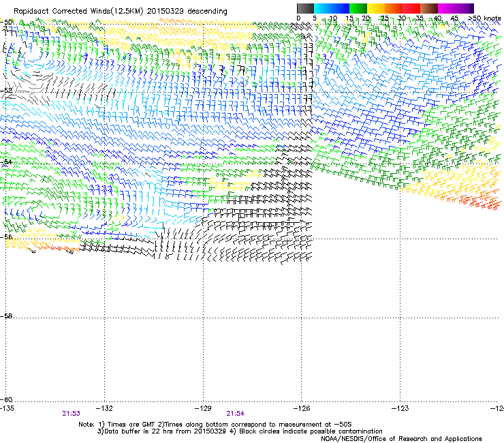The height and width of the screenshot is (443, 504).
Task: Click the legend tick label '40'
Action: click(437, 18)
